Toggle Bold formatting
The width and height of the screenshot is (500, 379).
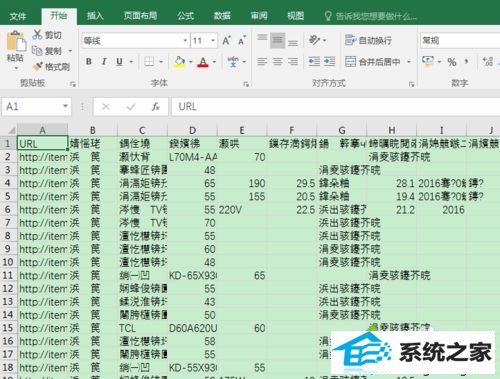89,61
